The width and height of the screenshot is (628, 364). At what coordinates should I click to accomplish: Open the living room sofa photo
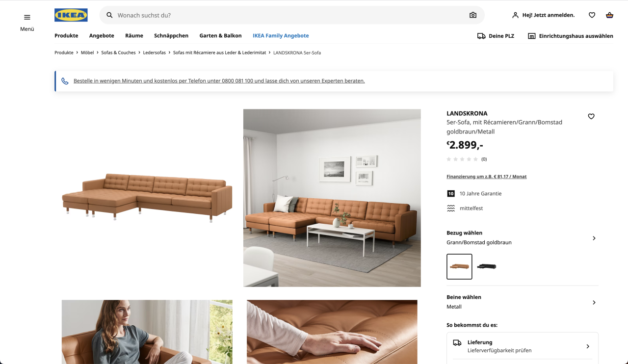pyautogui.click(x=332, y=198)
